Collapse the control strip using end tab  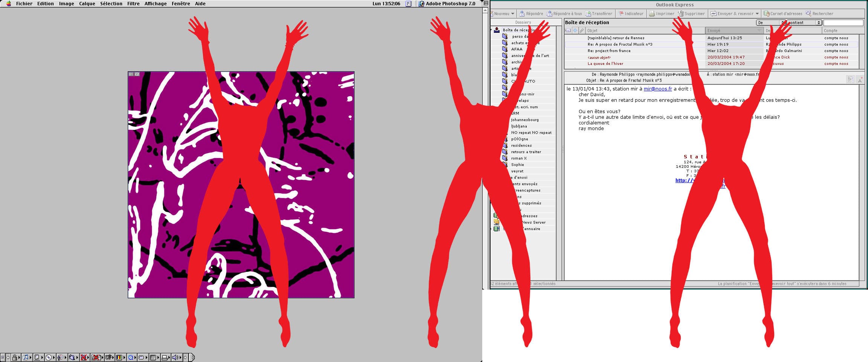[x=191, y=357]
